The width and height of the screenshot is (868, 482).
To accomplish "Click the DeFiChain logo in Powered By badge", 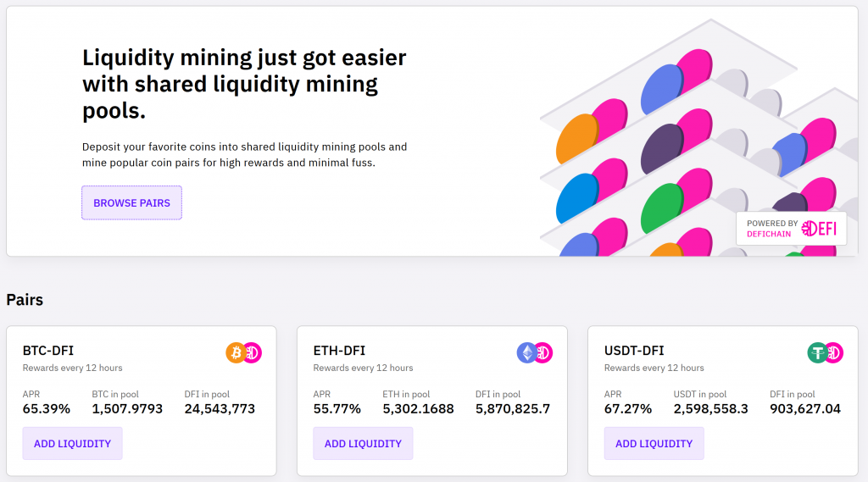I will pos(819,228).
